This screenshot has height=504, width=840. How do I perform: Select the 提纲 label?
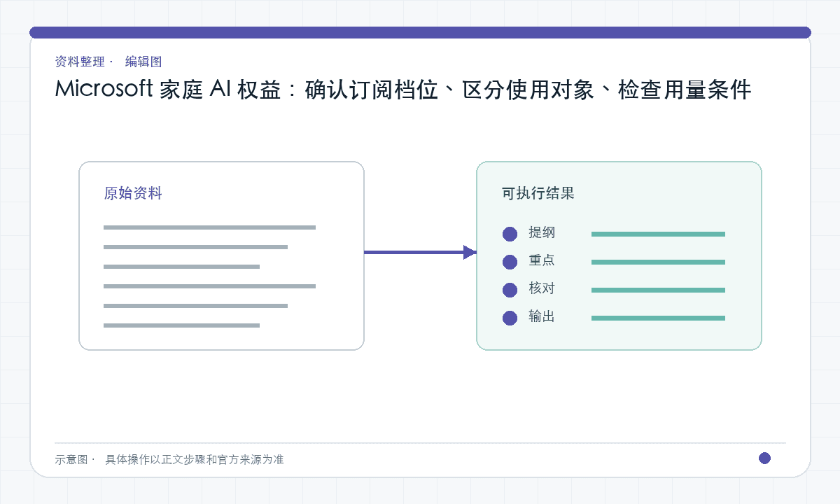pos(542,232)
